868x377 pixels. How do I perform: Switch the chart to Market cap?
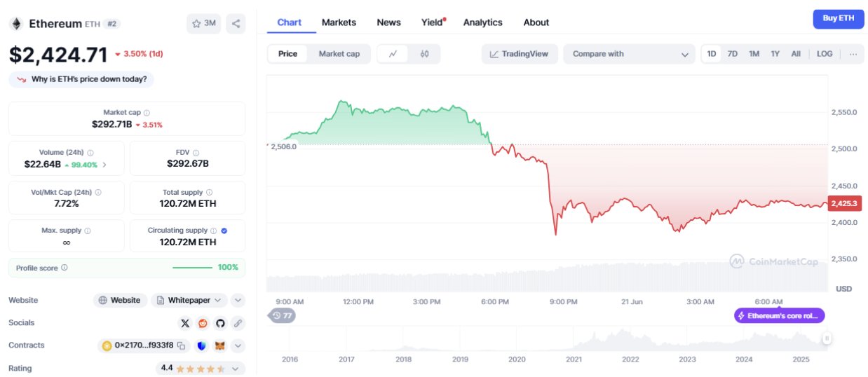point(339,54)
